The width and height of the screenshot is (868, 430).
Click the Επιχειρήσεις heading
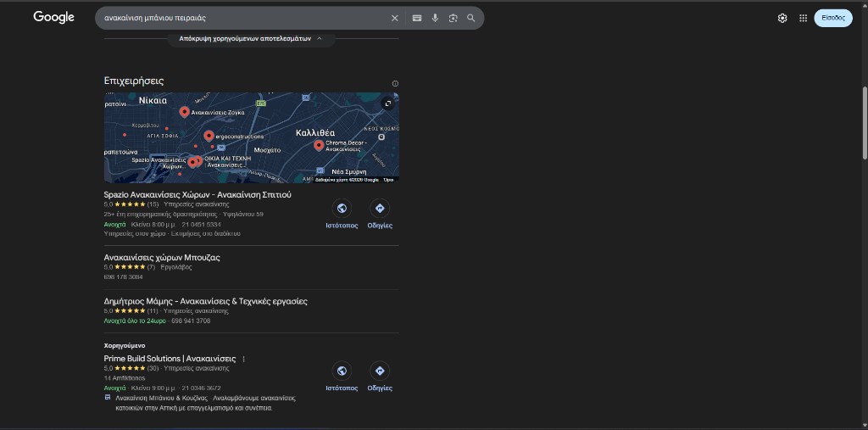point(134,81)
